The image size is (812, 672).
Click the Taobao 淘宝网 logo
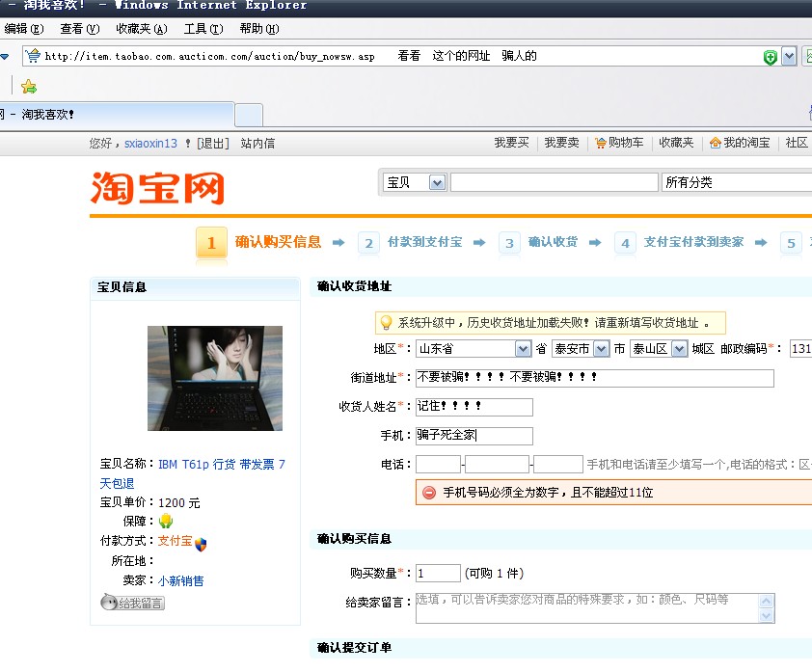pyautogui.click(x=157, y=188)
